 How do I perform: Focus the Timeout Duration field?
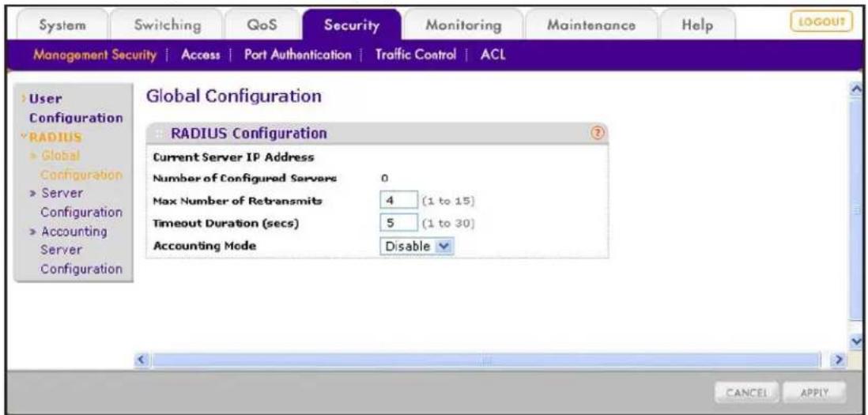coord(398,224)
